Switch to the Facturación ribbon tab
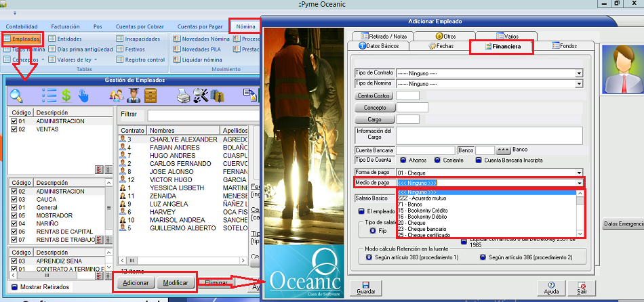Image resolution: width=644 pixels, height=302 pixels. pyautogui.click(x=65, y=26)
